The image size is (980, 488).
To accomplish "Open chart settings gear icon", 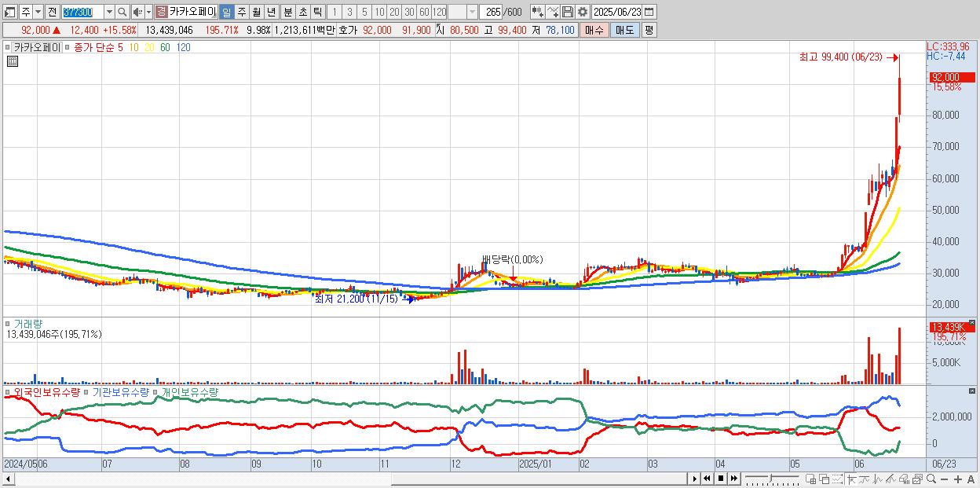I will pos(582,12).
